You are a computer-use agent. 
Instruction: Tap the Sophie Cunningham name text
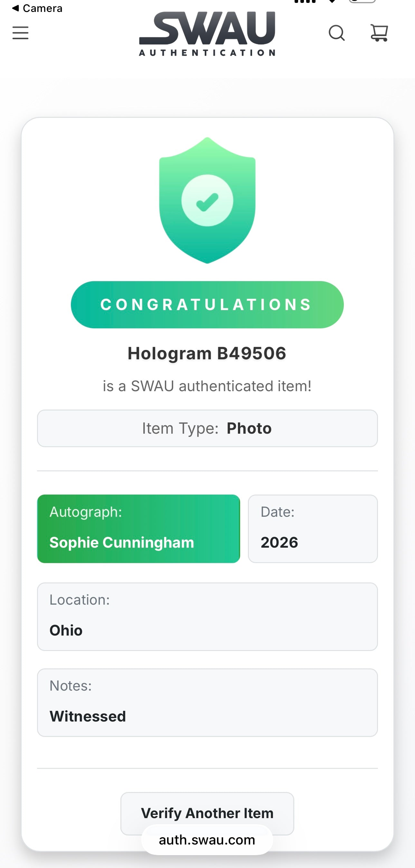(122, 542)
